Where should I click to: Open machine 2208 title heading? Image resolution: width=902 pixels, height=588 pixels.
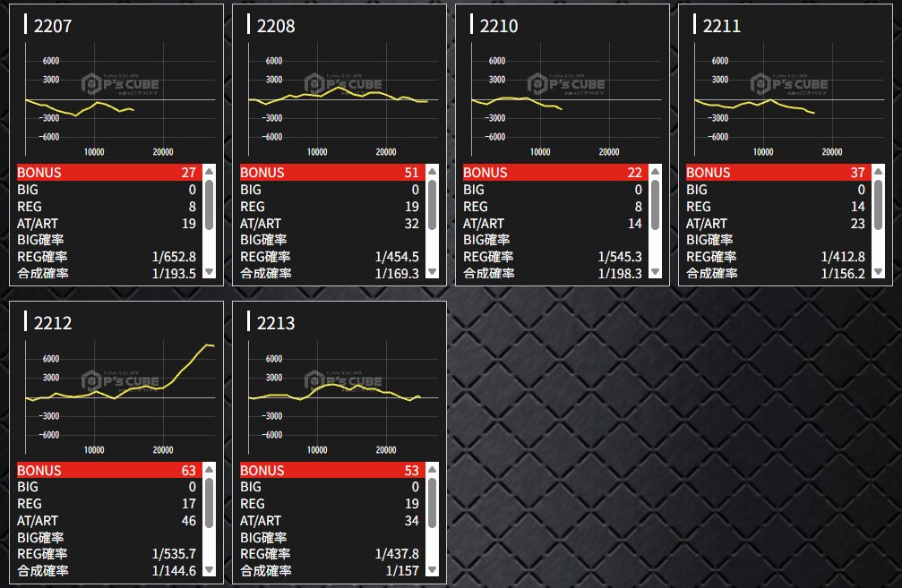[275, 25]
